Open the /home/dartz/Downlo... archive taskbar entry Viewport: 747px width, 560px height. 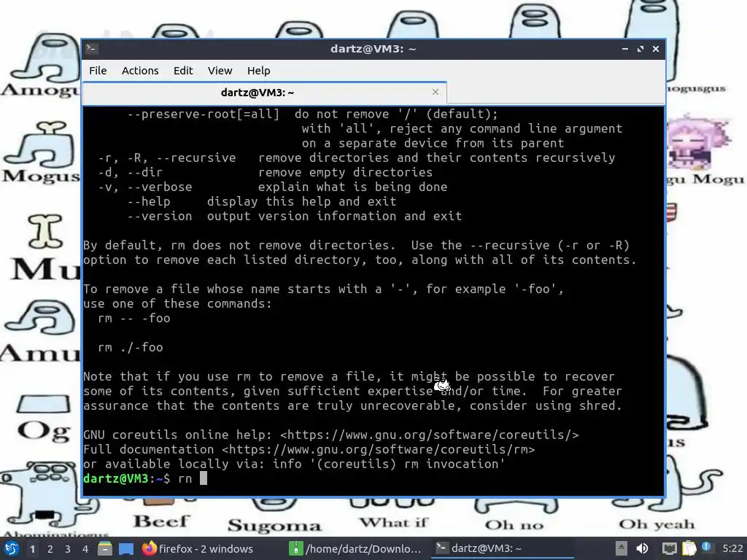(356, 548)
